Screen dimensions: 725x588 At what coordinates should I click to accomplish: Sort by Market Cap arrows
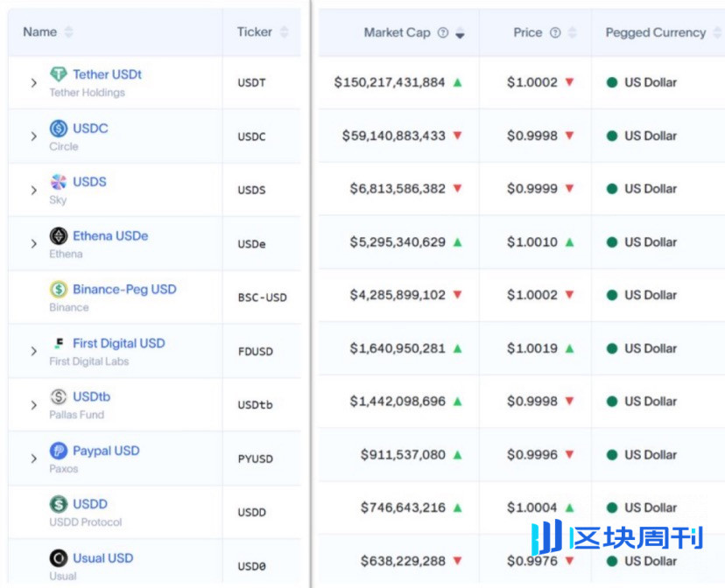pos(460,32)
